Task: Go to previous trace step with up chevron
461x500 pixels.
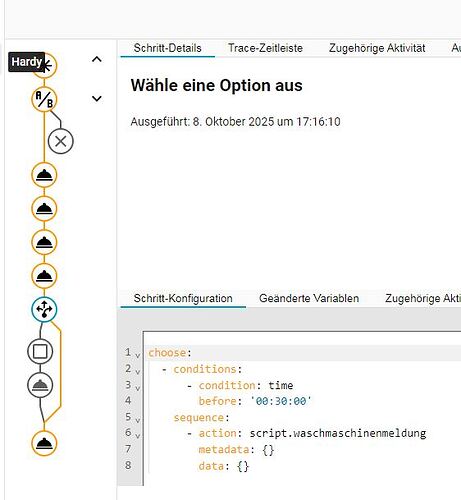Action: [97, 59]
